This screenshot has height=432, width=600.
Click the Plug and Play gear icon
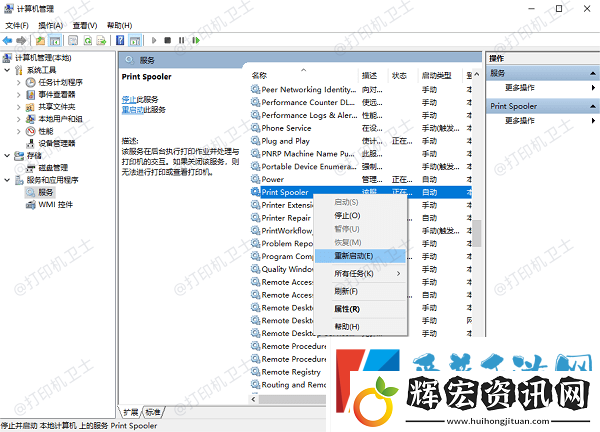point(255,140)
